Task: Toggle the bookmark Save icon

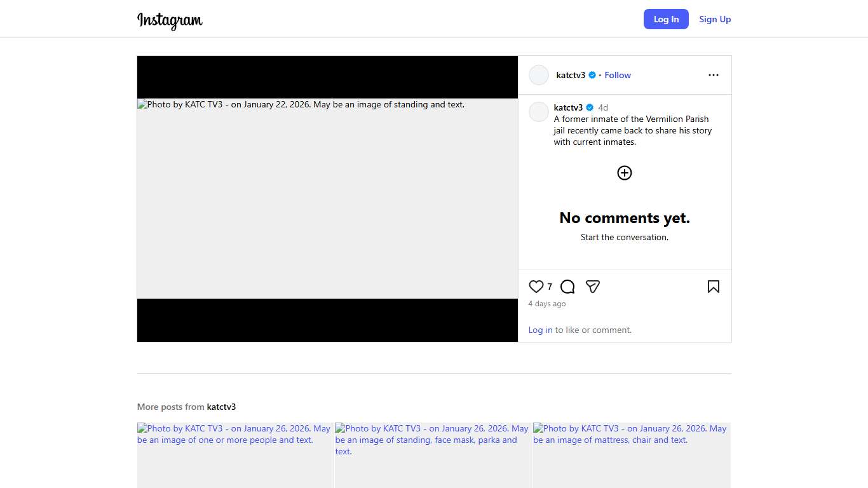Action: pyautogui.click(x=713, y=287)
